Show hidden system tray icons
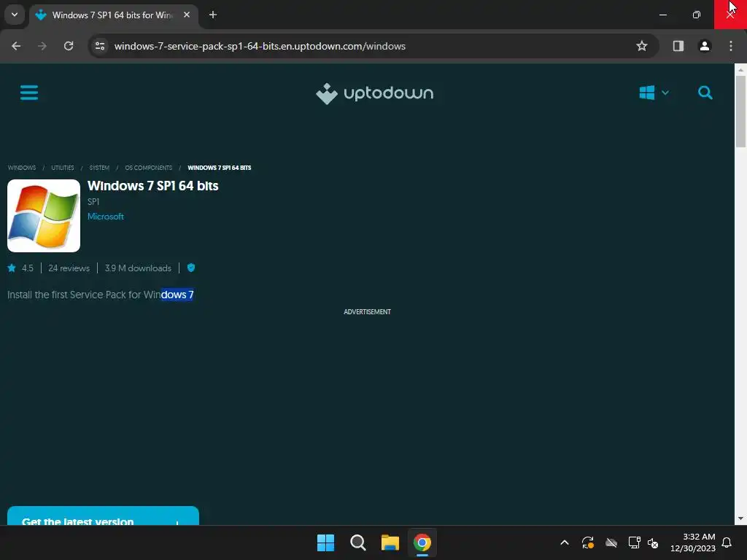Image resolution: width=747 pixels, height=560 pixels. tap(565, 542)
